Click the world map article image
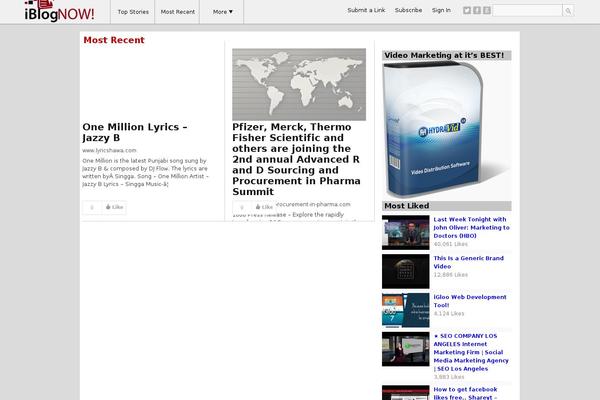The image size is (600, 400). (299, 85)
